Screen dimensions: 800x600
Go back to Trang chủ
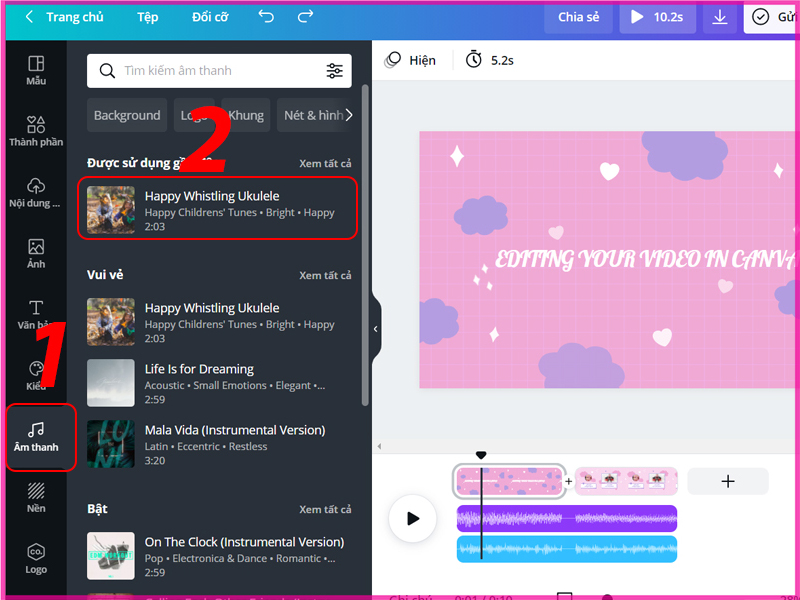pos(64,17)
